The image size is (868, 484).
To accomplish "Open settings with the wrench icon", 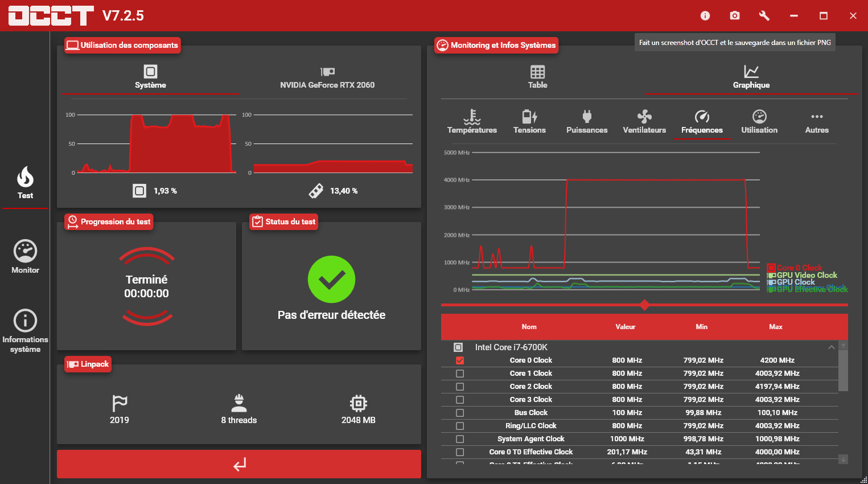I will point(764,15).
